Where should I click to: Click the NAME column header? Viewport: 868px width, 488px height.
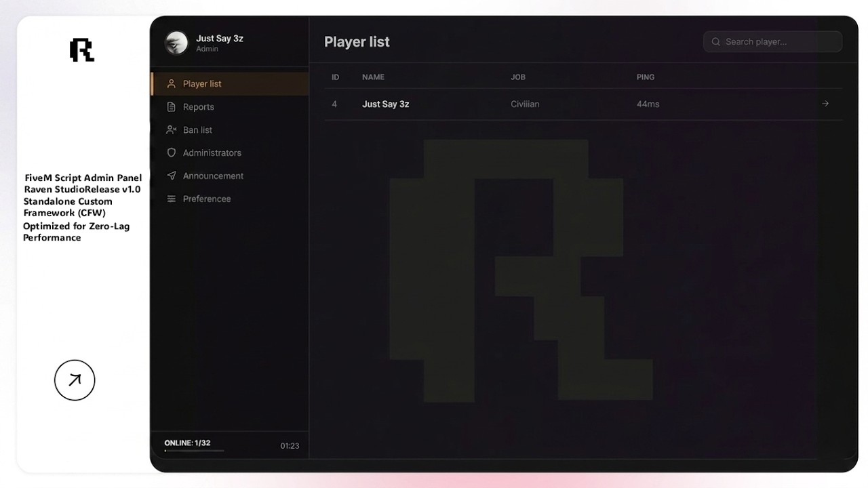coord(373,77)
